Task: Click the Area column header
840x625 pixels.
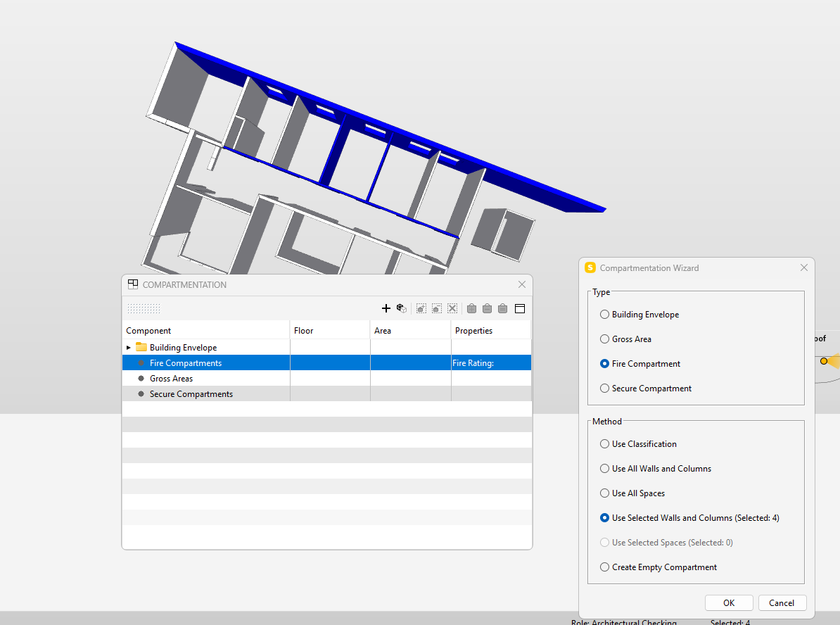Action: point(410,330)
